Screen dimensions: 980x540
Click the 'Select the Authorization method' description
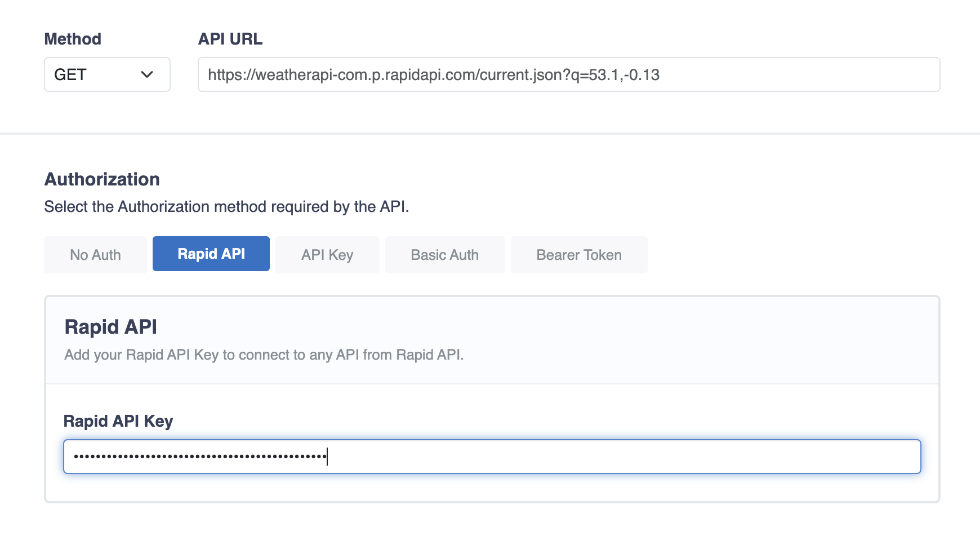coord(226,207)
